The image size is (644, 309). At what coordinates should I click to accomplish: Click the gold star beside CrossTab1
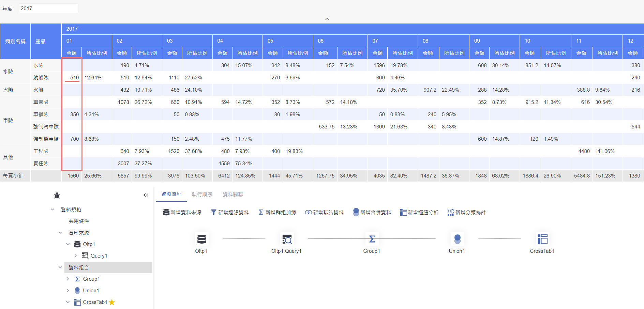tap(112, 302)
